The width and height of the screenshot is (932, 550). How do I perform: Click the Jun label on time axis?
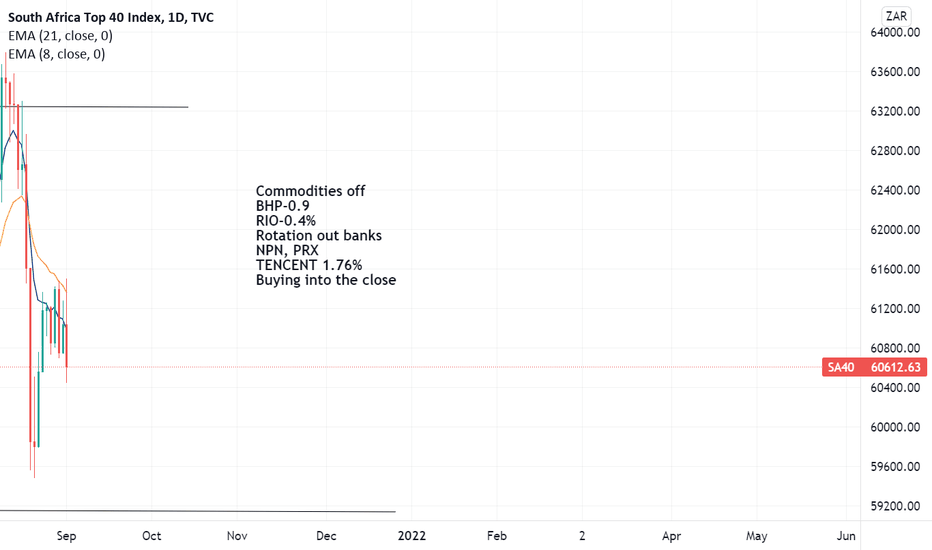(x=846, y=536)
